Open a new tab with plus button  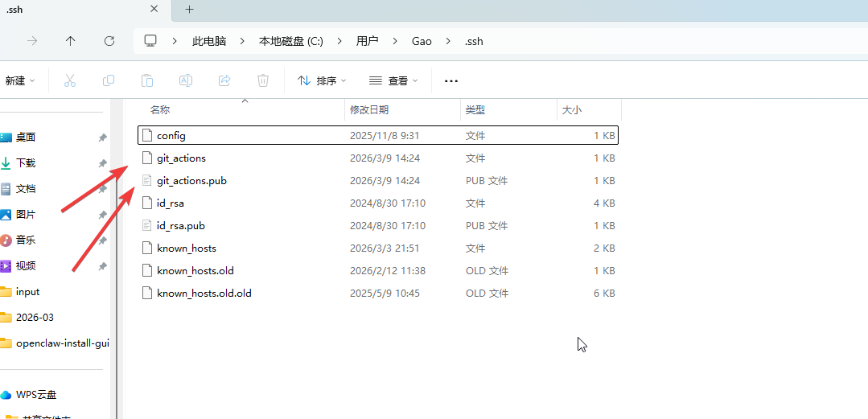pos(190,10)
